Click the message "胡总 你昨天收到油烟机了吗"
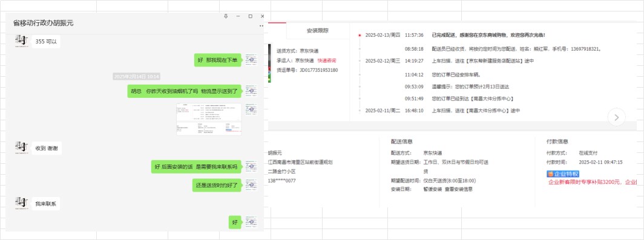 pyautogui.click(x=185, y=91)
